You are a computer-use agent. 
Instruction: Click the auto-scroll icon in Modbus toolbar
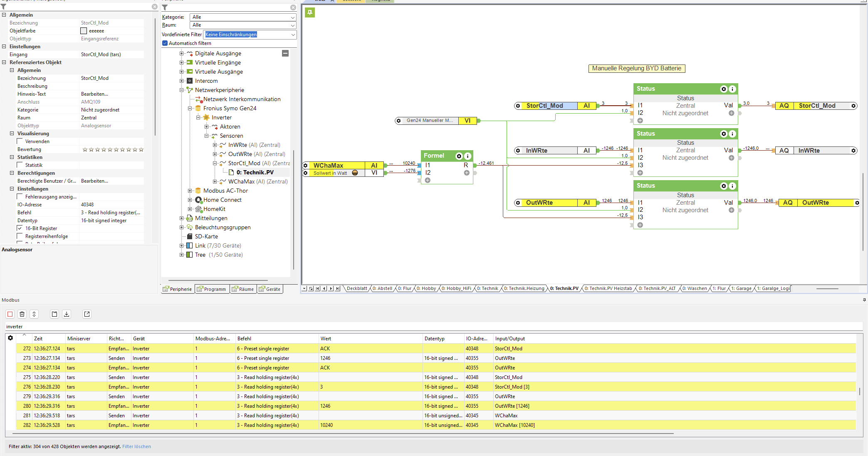pos(34,314)
